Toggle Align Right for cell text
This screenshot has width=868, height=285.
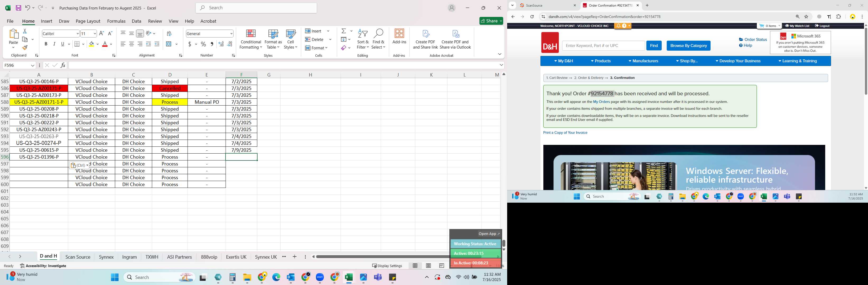coord(140,44)
